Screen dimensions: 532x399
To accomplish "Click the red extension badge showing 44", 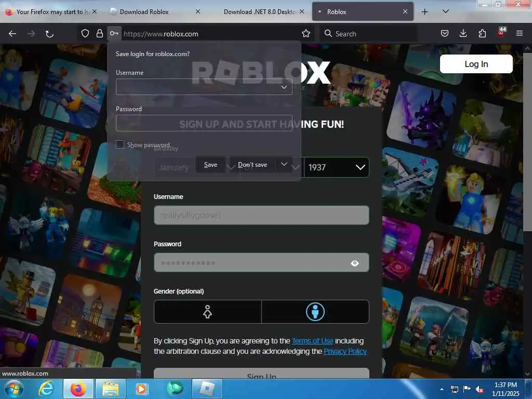I will (501, 32).
